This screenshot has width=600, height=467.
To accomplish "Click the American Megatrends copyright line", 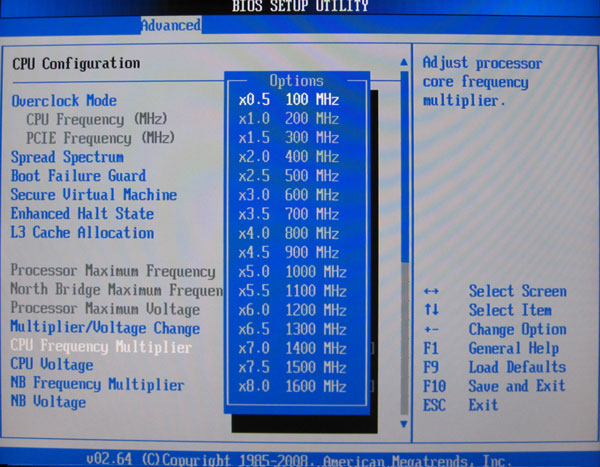I will point(298,459).
